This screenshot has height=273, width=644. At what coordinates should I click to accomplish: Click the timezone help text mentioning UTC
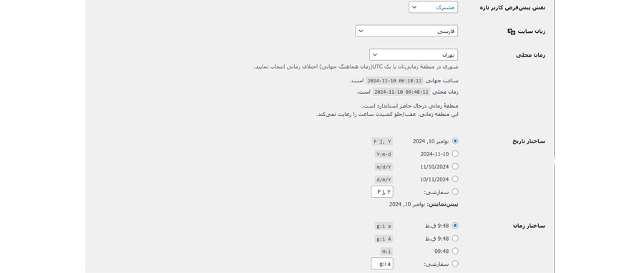356,67
